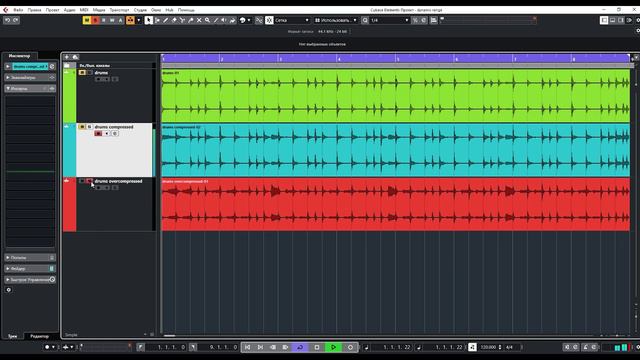Select the Mute X tool

[x=199, y=20]
